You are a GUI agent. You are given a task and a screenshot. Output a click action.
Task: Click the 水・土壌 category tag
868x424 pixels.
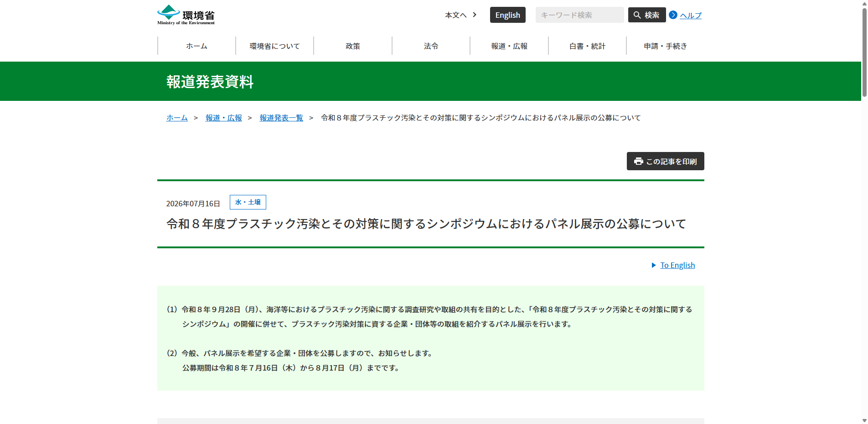[x=248, y=202]
